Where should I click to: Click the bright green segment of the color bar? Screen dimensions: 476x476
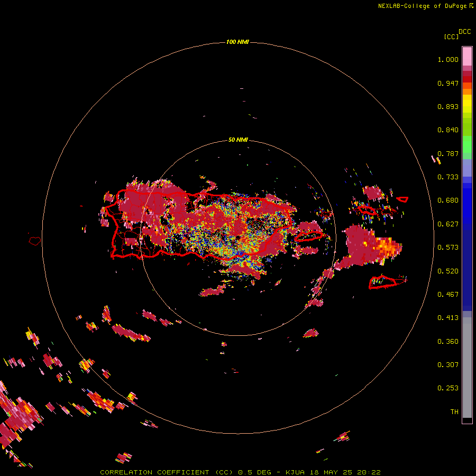click(467, 144)
